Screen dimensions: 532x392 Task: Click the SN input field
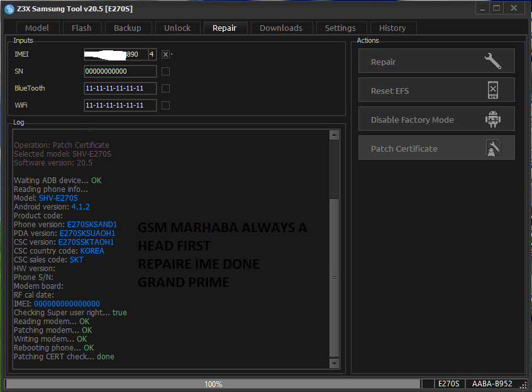(120, 71)
